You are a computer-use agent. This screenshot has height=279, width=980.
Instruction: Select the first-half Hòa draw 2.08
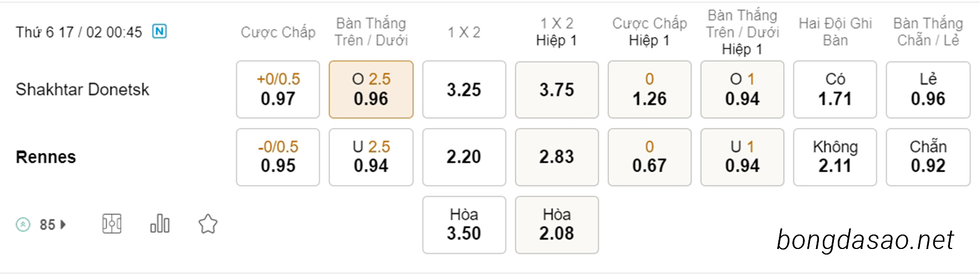click(x=557, y=225)
